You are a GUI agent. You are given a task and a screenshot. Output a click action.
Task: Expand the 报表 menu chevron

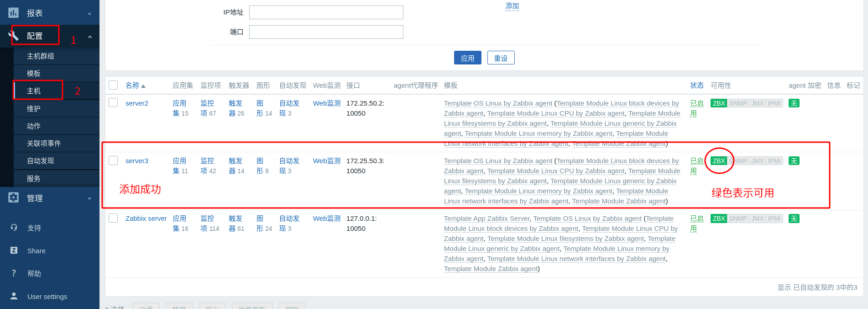click(89, 14)
